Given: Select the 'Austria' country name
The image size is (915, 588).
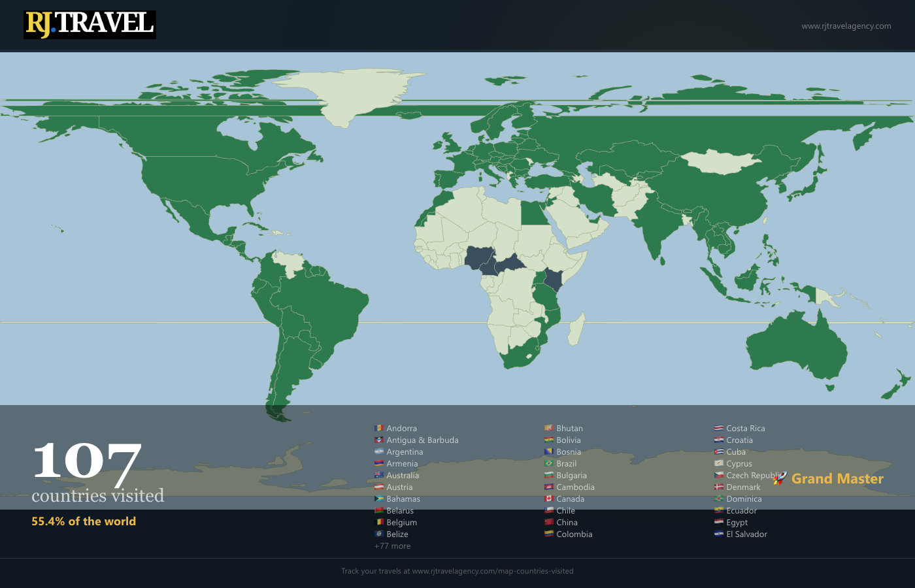Looking at the screenshot, I should (x=399, y=487).
